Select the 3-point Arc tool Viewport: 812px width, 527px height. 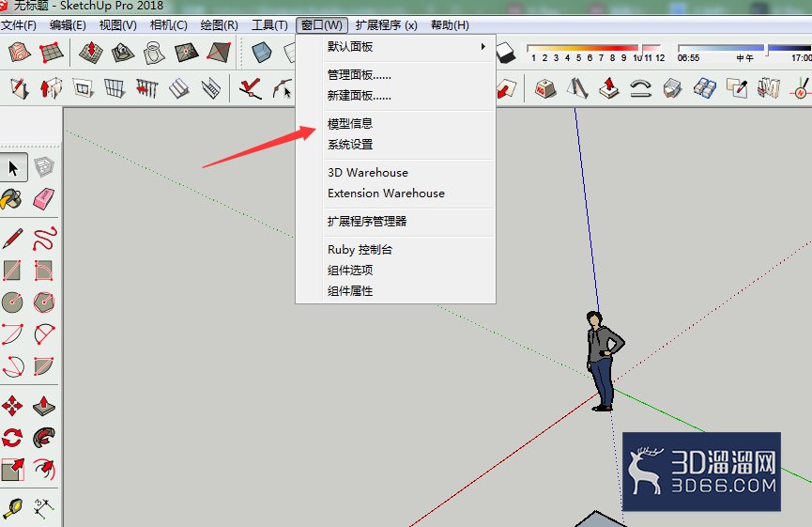13,366
